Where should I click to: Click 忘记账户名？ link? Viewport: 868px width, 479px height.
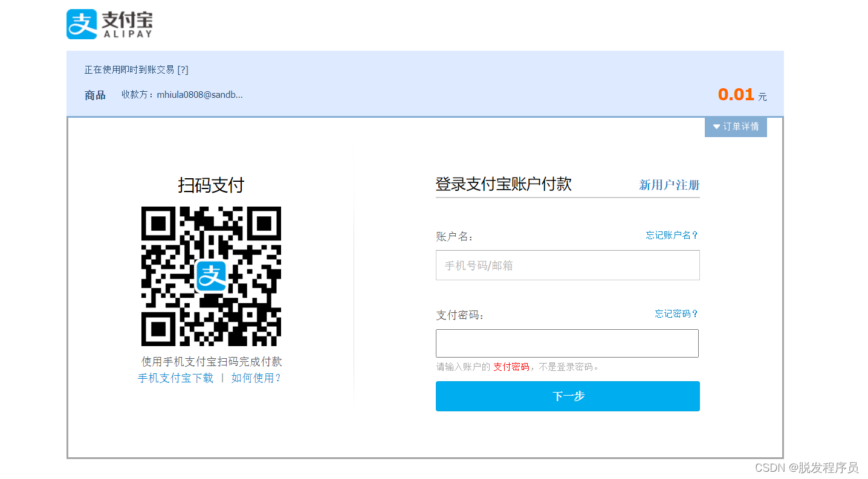point(672,235)
